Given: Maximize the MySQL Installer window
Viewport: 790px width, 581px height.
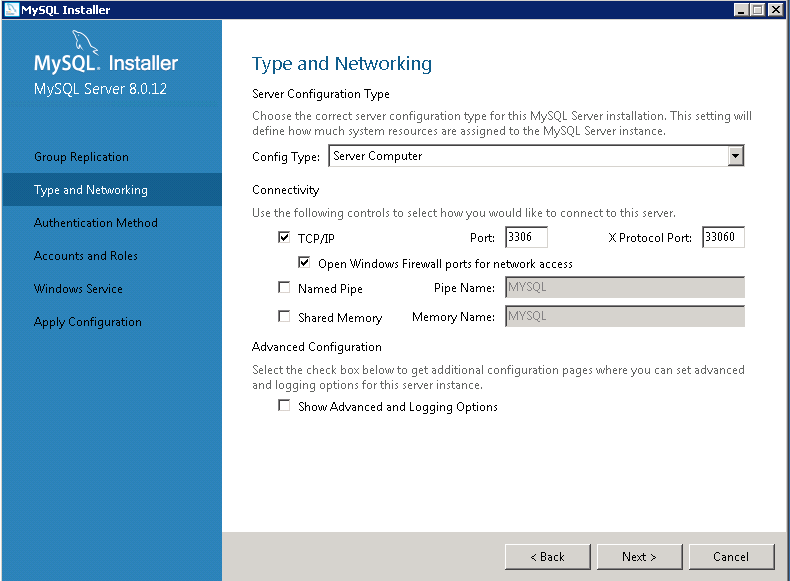Looking at the screenshot, I should point(757,10).
